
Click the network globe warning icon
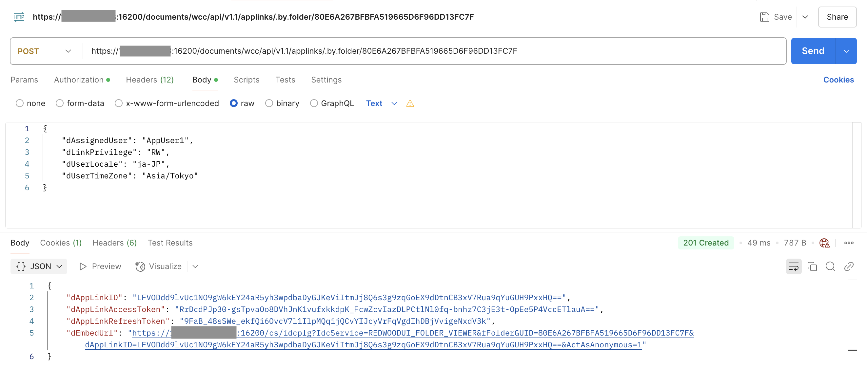point(824,243)
